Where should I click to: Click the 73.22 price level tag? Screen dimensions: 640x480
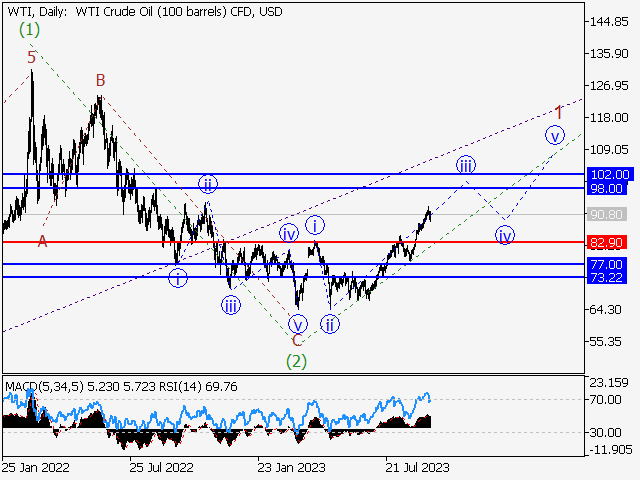[x=607, y=277]
